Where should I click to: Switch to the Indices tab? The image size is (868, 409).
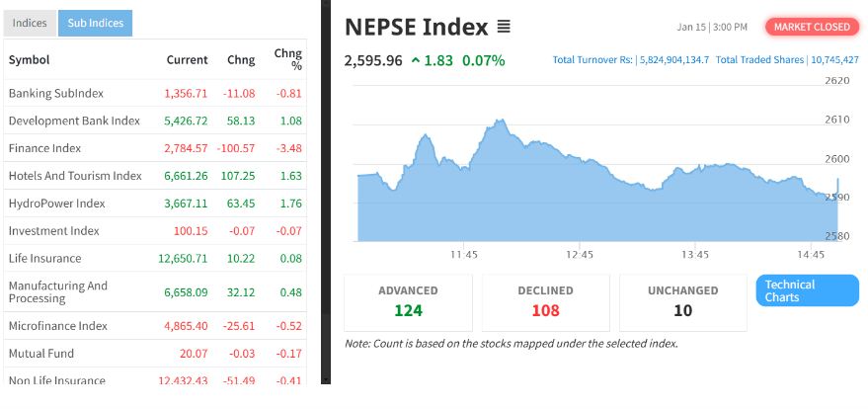point(29,23)
